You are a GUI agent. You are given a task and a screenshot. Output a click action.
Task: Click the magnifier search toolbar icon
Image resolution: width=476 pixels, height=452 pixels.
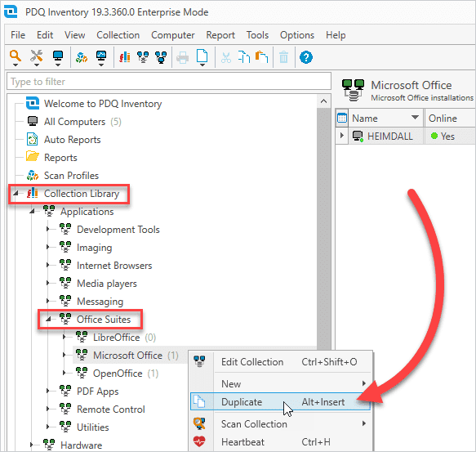(x=15, y=56)
